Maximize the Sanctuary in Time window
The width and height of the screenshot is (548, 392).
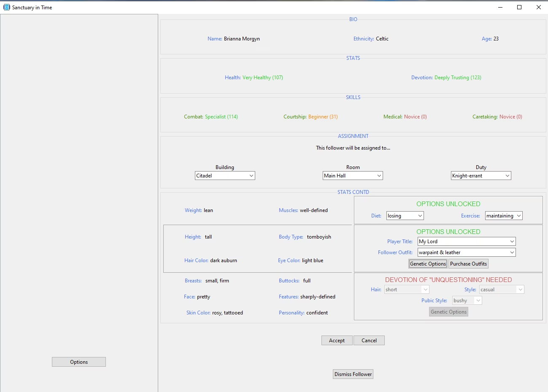click(519, 7)
